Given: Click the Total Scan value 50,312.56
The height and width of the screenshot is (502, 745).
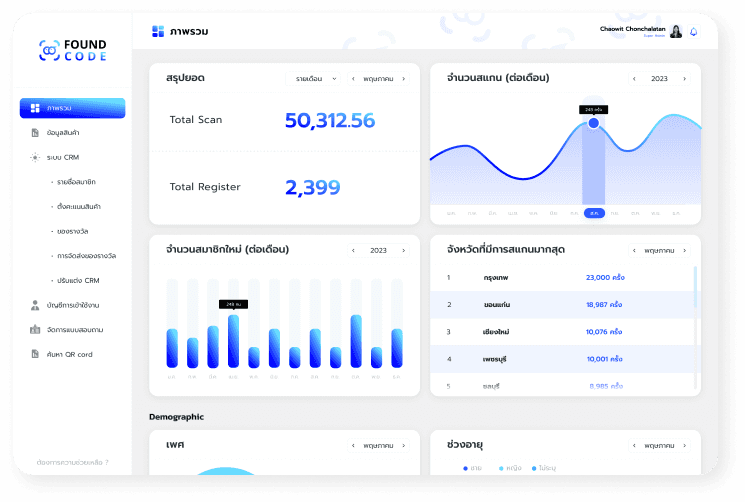Looking at the screenshot, I should (x=330, y=120).
